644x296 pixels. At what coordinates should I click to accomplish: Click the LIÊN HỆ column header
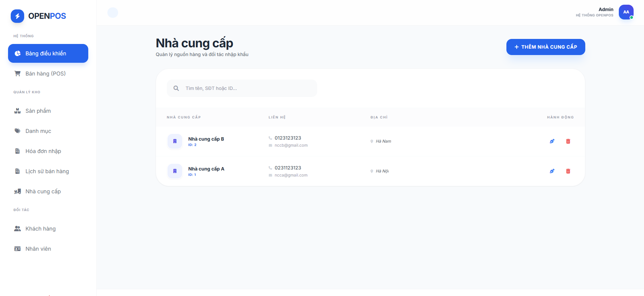point(277,117)
